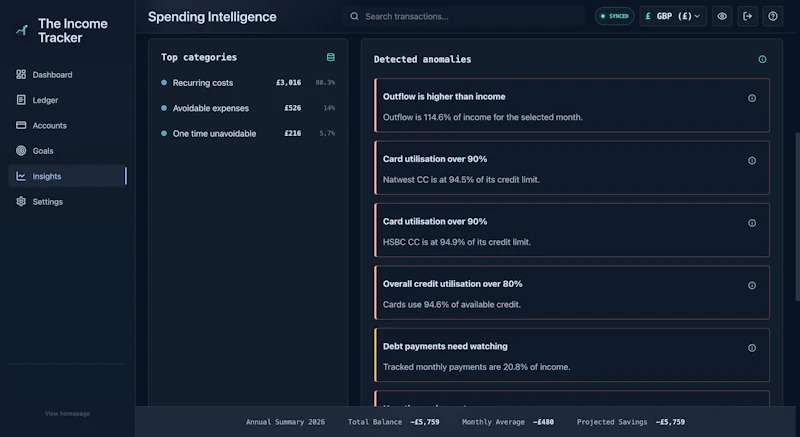The width and height of the screenshot is (800, 437).
Task: Click the Annual Summary 2026 label
Action: [285, 422]
